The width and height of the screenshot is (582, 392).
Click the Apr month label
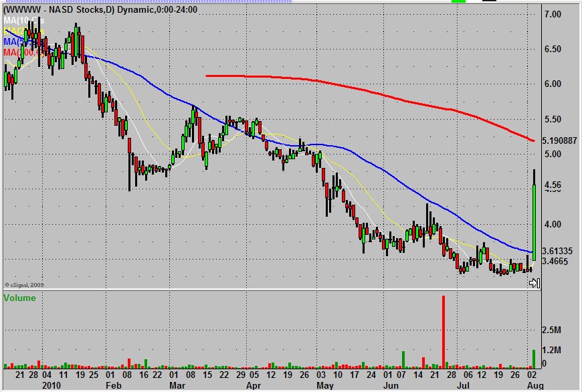[253, 385]
